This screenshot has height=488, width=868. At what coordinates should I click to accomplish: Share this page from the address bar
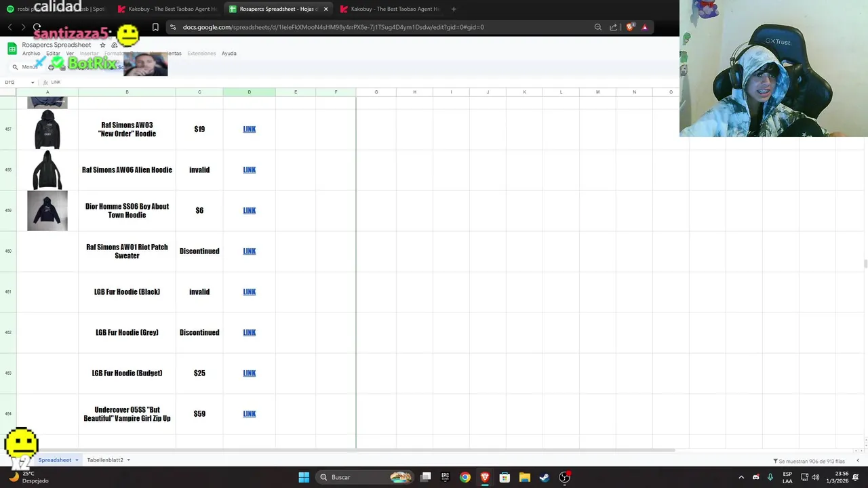coord(613,27)
